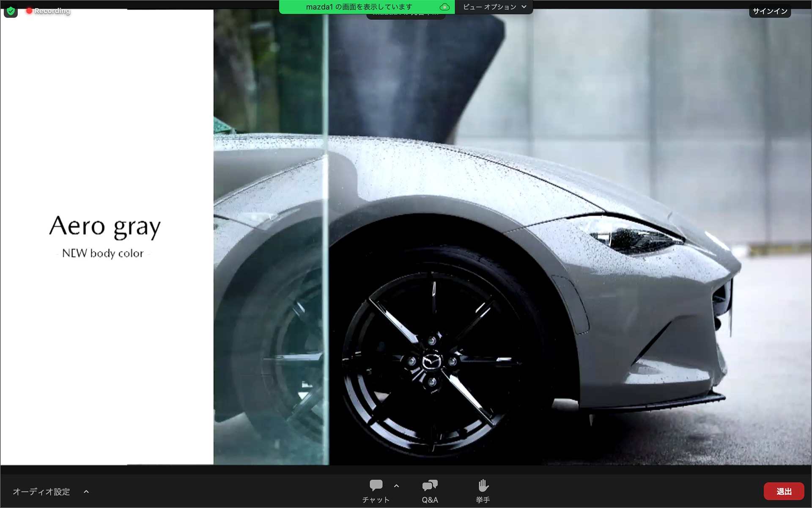Click the down arrow in ビュー オプション
The height and width of the screenshot is (508, 812).
(x=524, y=7)
